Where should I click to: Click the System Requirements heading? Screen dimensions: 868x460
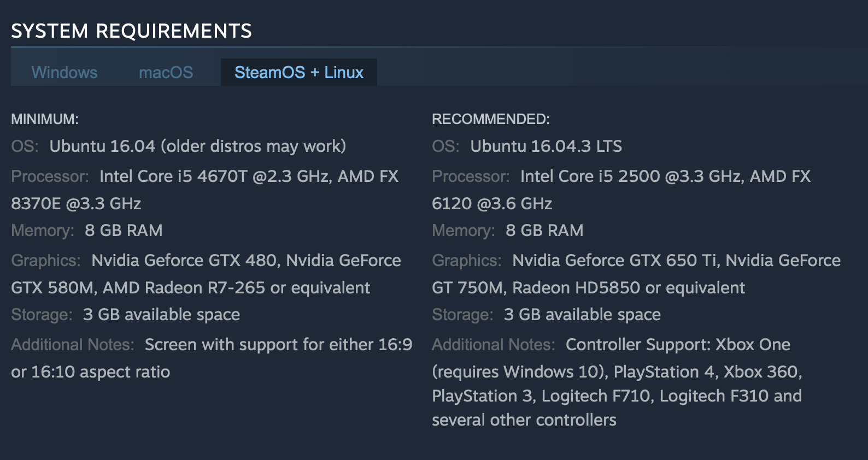pos(131,31)
